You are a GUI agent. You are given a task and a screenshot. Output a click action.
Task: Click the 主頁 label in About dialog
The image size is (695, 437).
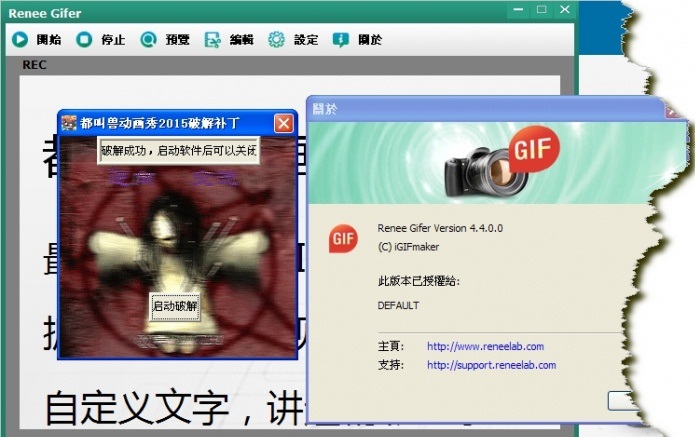click(x=390, y=346)
